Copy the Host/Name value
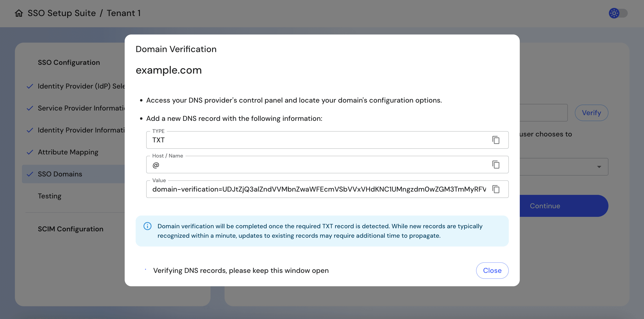 (496, 164)
